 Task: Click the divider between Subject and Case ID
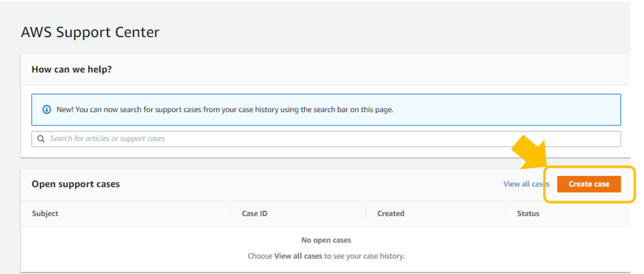click(230, 213)
